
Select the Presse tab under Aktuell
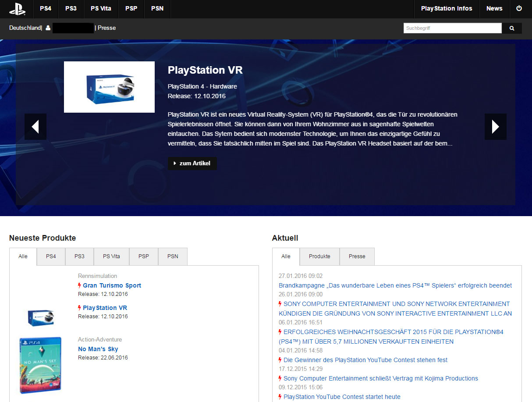coord(357,256)
